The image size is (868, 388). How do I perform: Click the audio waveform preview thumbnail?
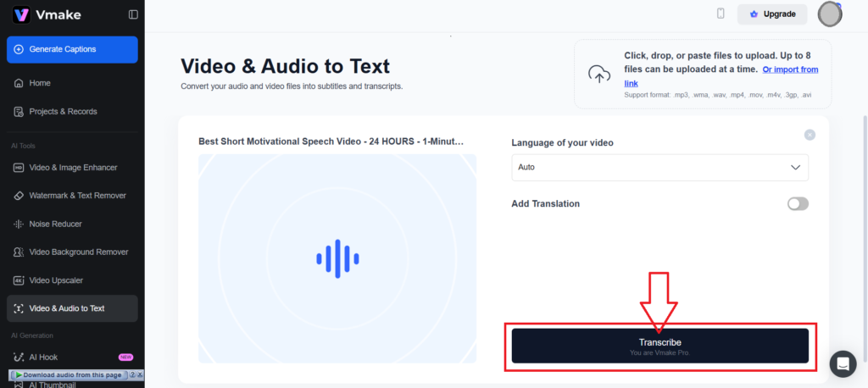337,258
